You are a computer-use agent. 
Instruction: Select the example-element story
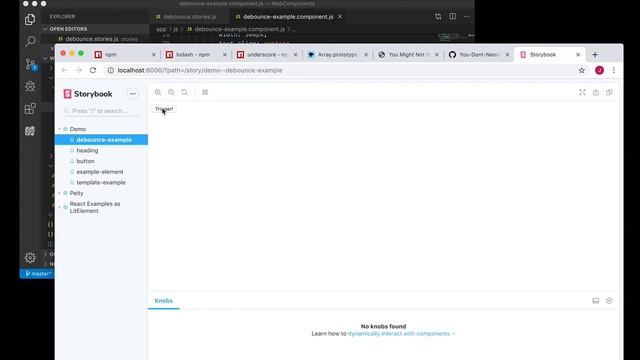pos(100,171)
